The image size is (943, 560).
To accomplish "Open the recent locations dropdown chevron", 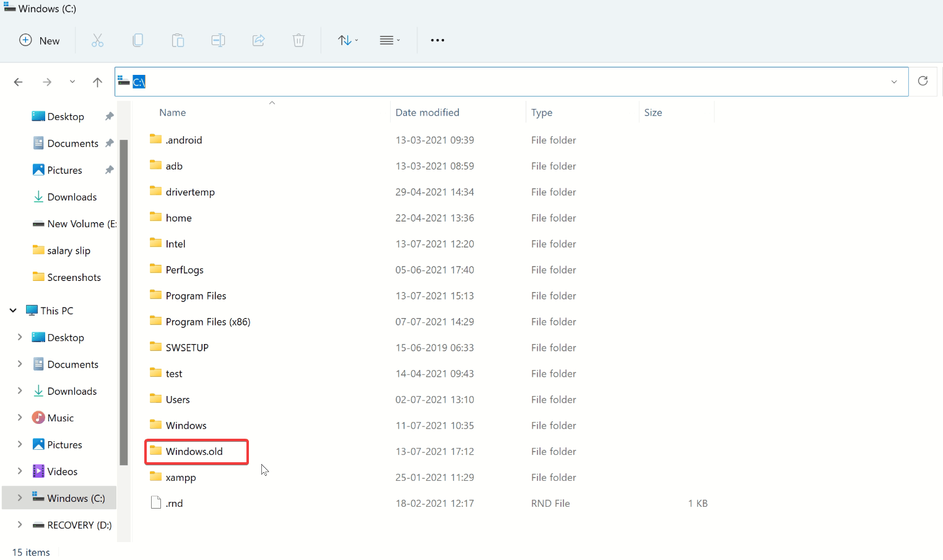I will click(72, 82).
